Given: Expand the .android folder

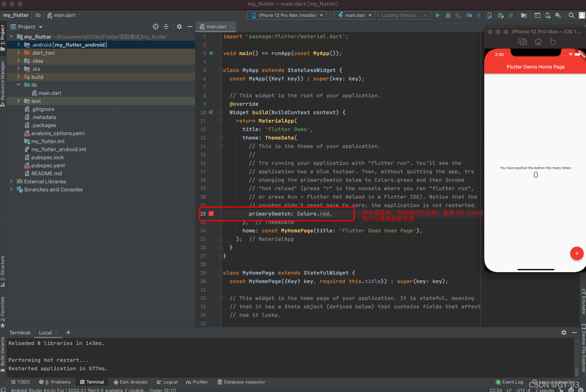Looking at the screenshot, I should 19,45.
